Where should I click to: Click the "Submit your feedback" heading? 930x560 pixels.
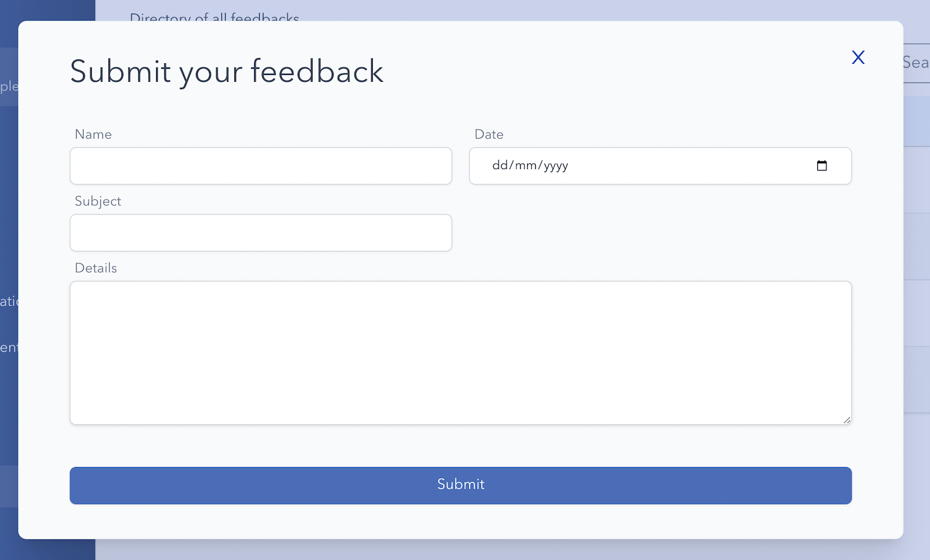point(227,72)
